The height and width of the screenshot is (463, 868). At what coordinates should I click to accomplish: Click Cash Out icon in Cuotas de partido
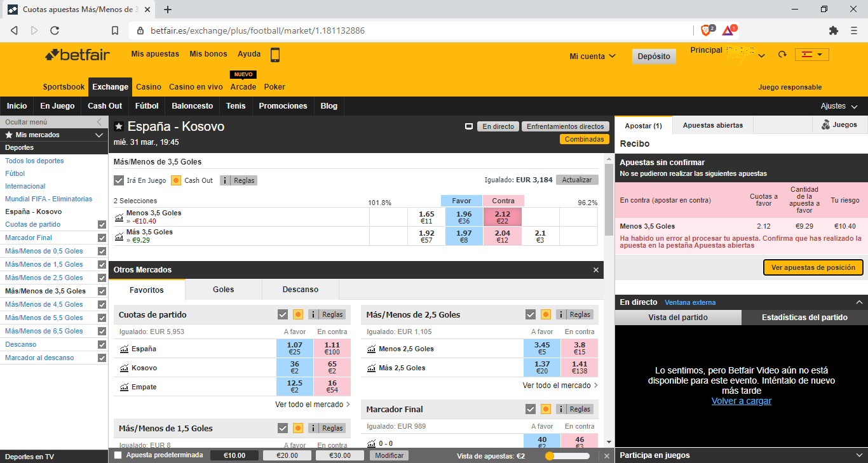tap(298, 314)
